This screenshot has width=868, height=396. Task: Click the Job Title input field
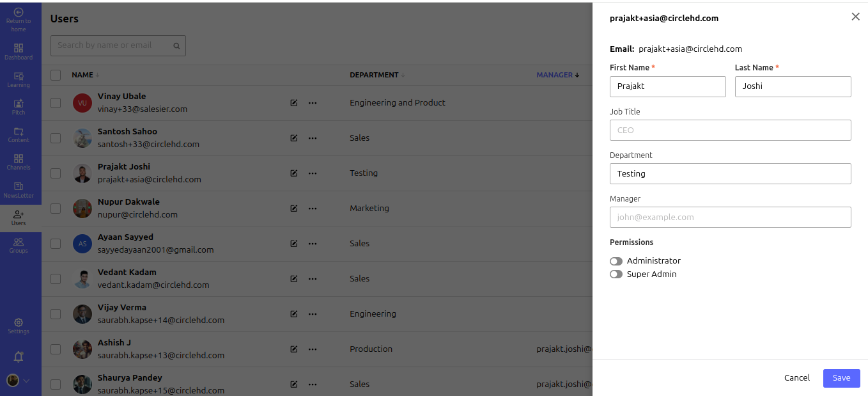(x=730, y=131)
